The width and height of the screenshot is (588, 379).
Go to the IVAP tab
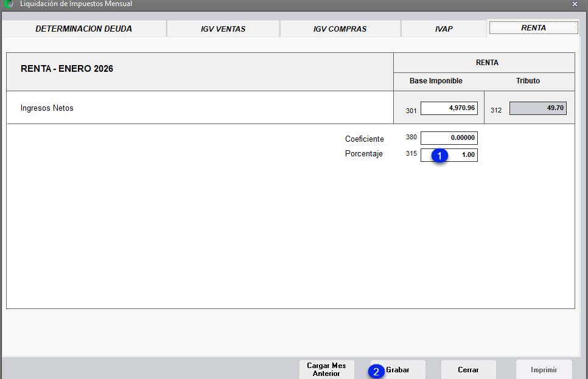444,29
